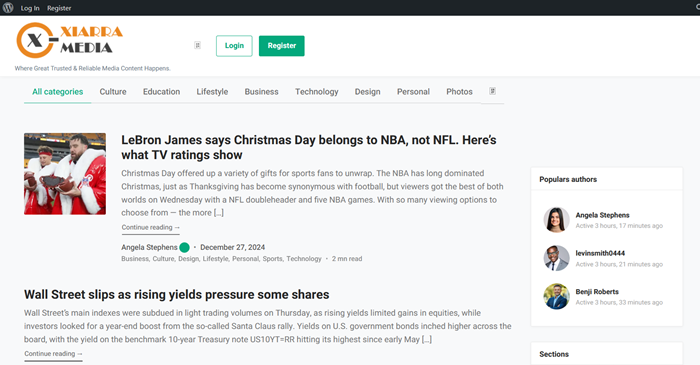Viewport: 700px width, 365px height.
Task: Switch to Culture category tab
Action: click(x=113, y=91)
